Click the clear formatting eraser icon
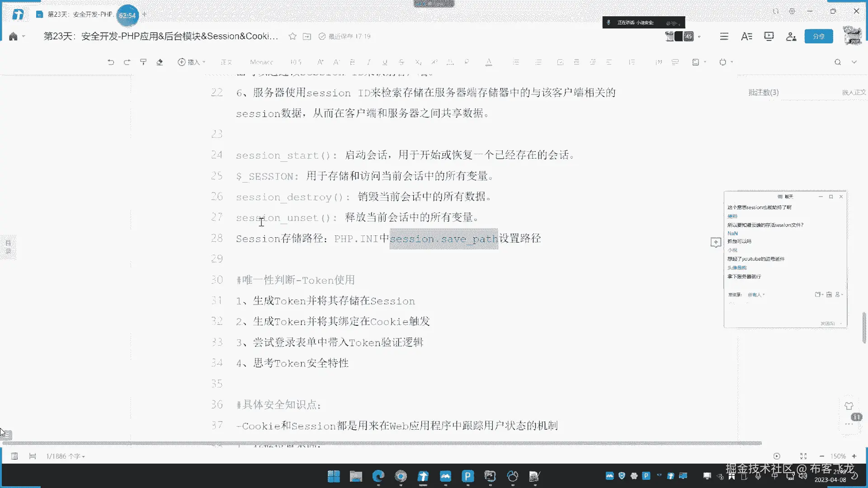 point(160,62)
